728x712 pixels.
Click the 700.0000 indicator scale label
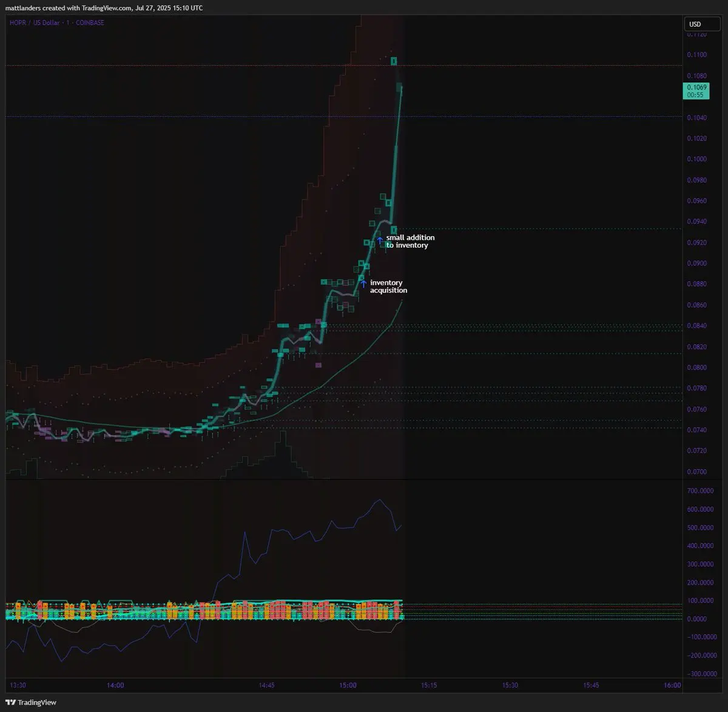pos(700,490)
